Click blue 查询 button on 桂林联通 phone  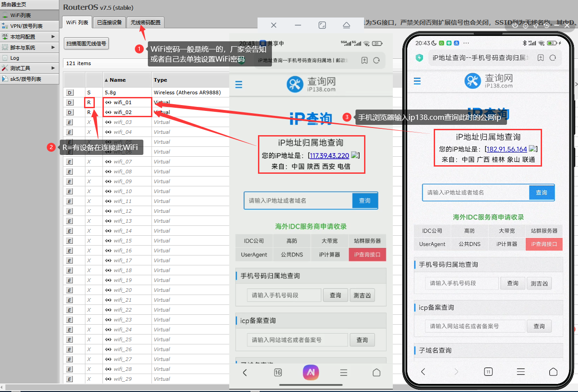542,192
